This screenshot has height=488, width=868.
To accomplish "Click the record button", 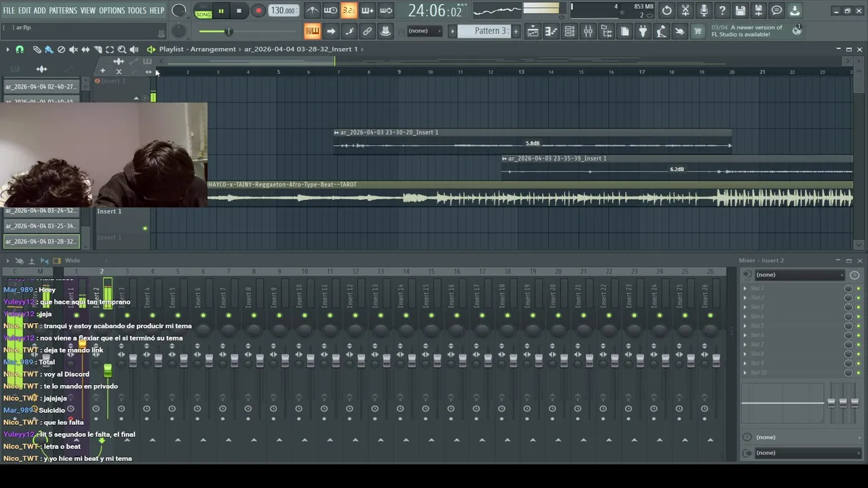I will [x=258, y=11].
